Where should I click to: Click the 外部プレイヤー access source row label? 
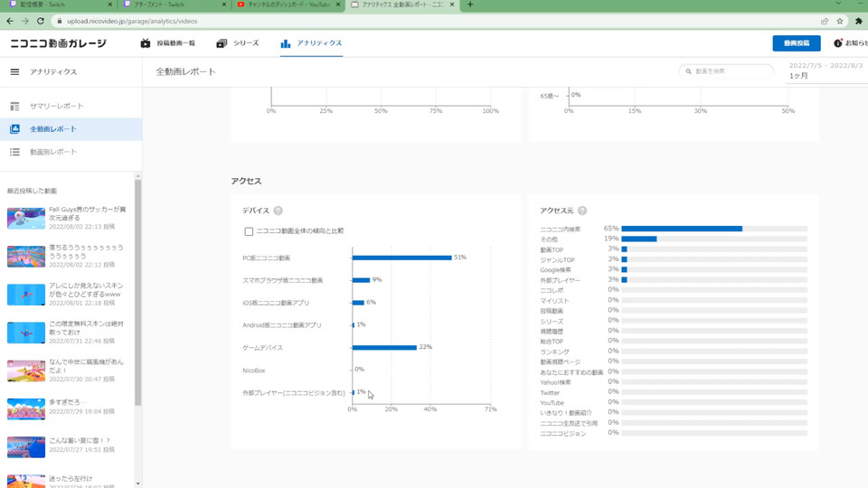[561, 280]
